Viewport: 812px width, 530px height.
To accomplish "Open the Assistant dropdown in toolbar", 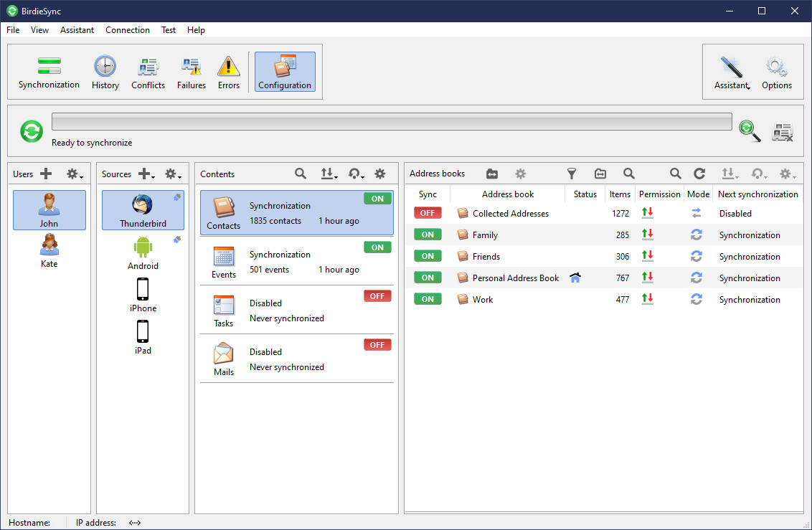I will point(732,72).
